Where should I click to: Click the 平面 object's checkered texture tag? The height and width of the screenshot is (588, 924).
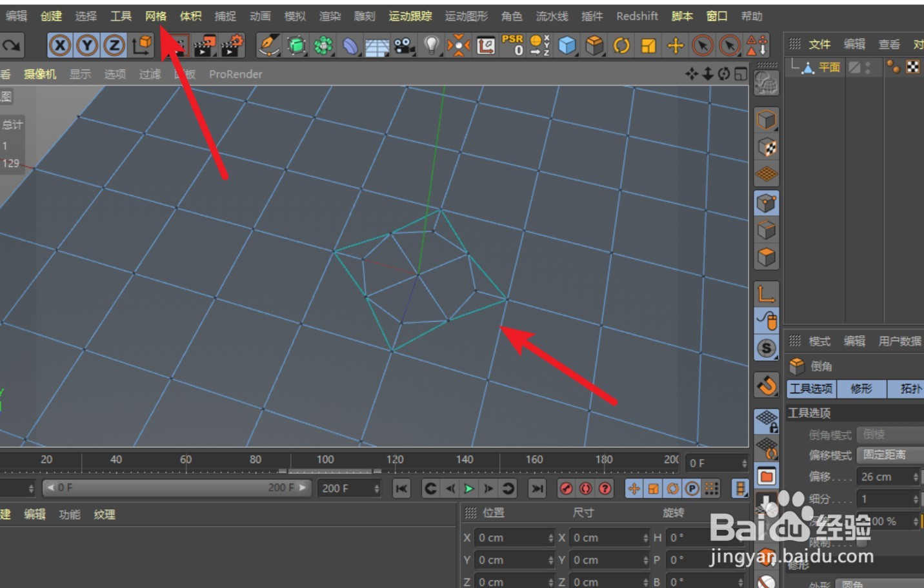coord(913,66)
